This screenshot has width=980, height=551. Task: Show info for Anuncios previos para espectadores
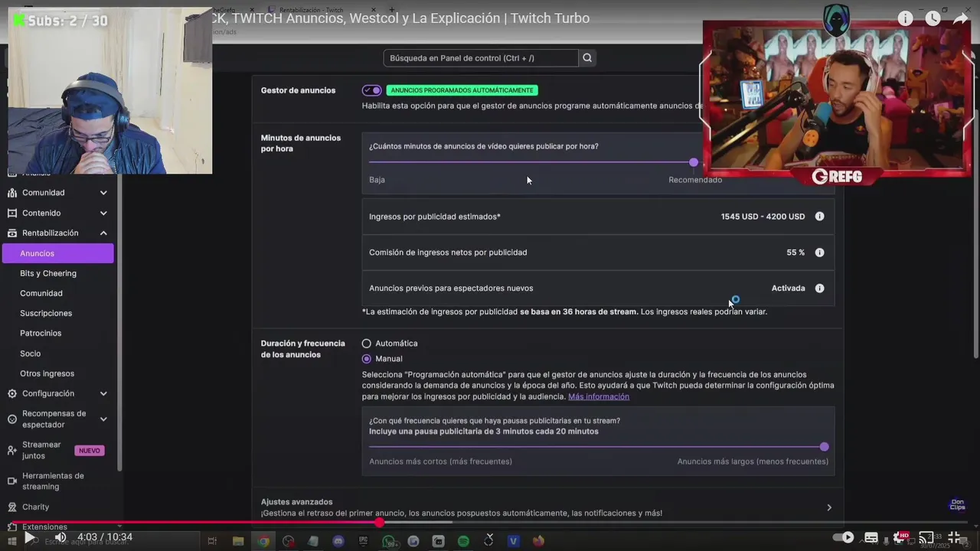click(819, 289)
